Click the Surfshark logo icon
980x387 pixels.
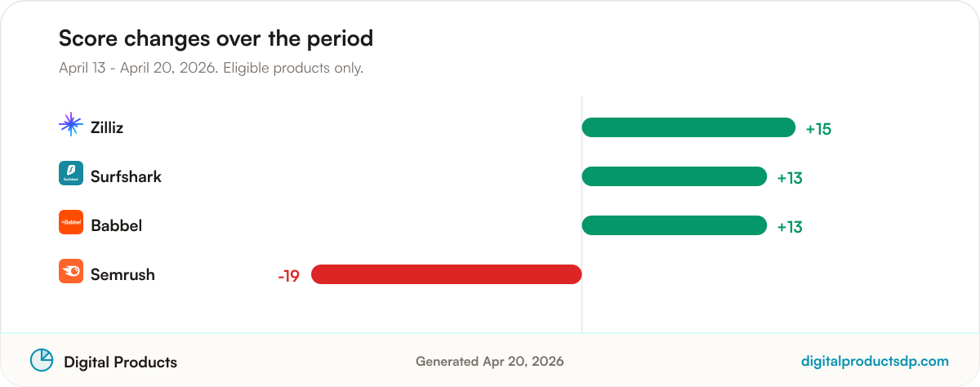coord(71,173)
